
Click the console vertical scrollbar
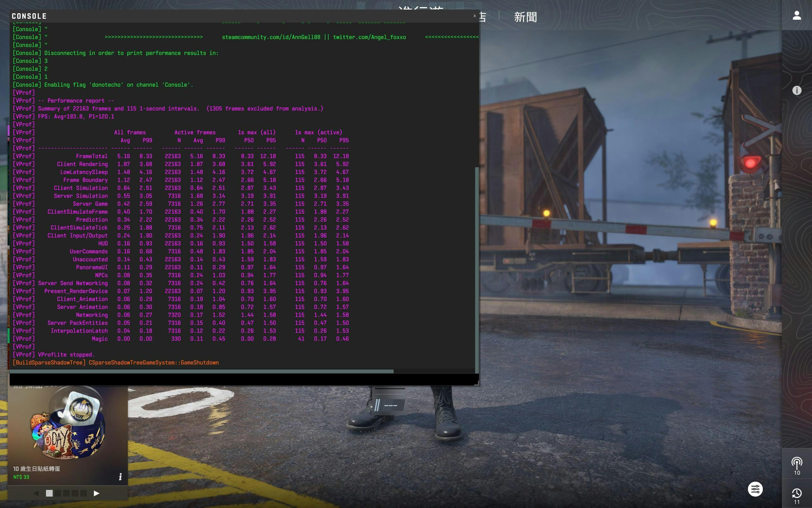point(477,270)
